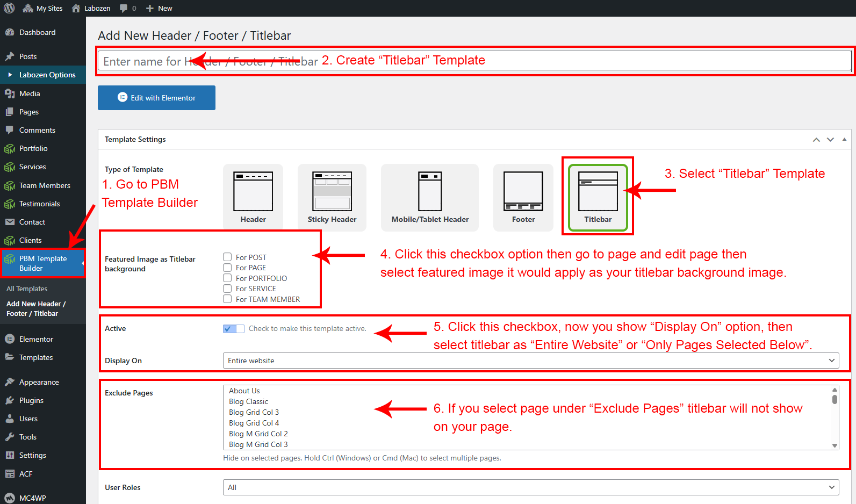The height and width of the screenshot is (504, 856).
Task: Collapse the Template Settings panel triangle
Action: point(844,139)
